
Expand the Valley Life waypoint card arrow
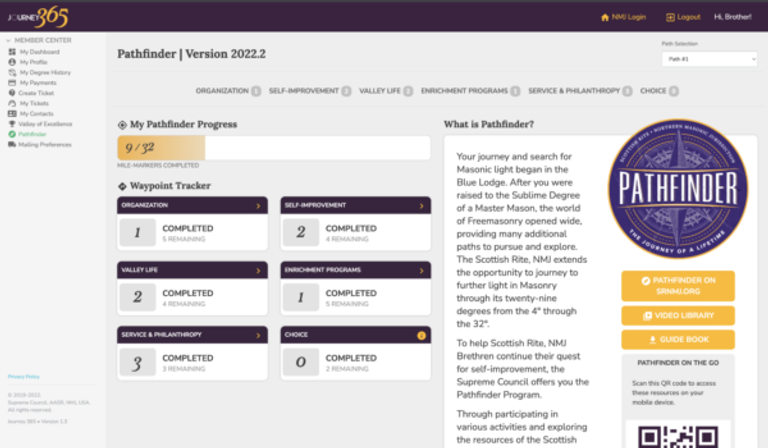(258, 271)
